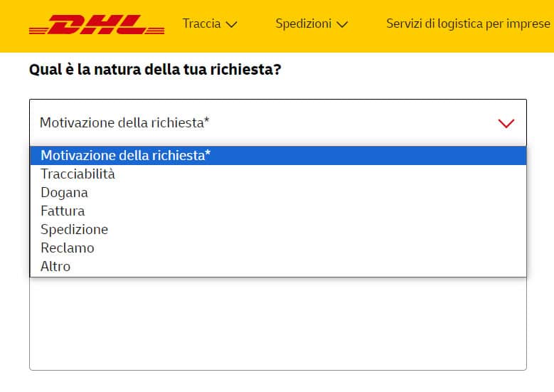Open the Traccia menu label

pyautogui.click(x=201, y=23)
